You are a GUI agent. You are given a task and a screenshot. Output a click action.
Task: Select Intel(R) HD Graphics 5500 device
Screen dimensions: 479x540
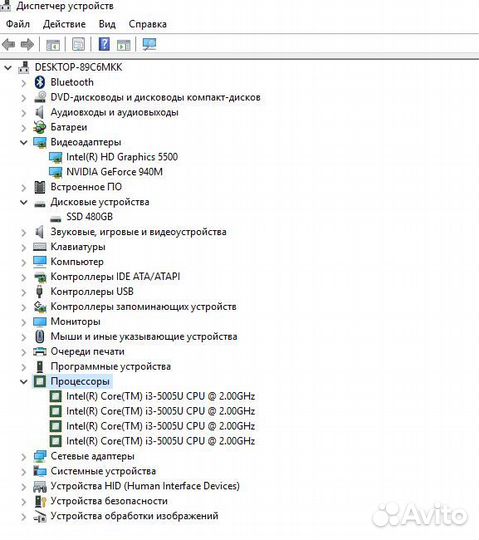click(x=122, y=157)
